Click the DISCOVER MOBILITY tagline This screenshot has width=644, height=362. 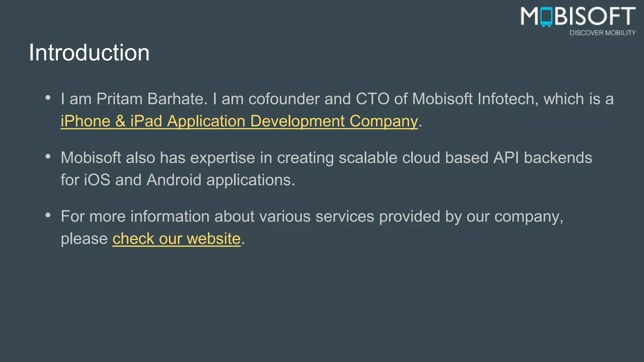pos(602,33)
